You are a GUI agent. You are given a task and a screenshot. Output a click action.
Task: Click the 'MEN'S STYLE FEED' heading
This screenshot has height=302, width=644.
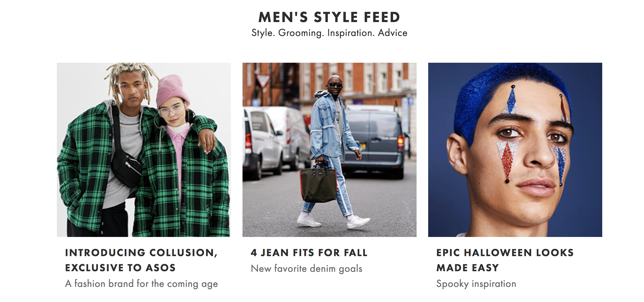point(329,17)
